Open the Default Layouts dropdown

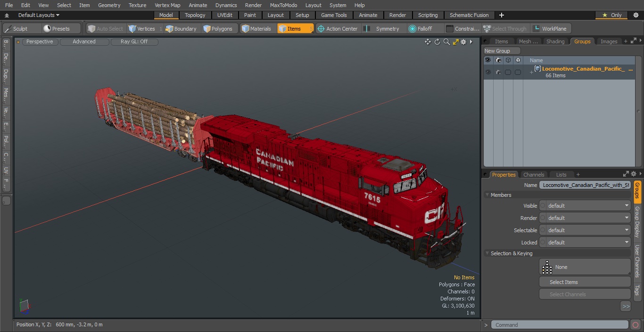point(39,15)
